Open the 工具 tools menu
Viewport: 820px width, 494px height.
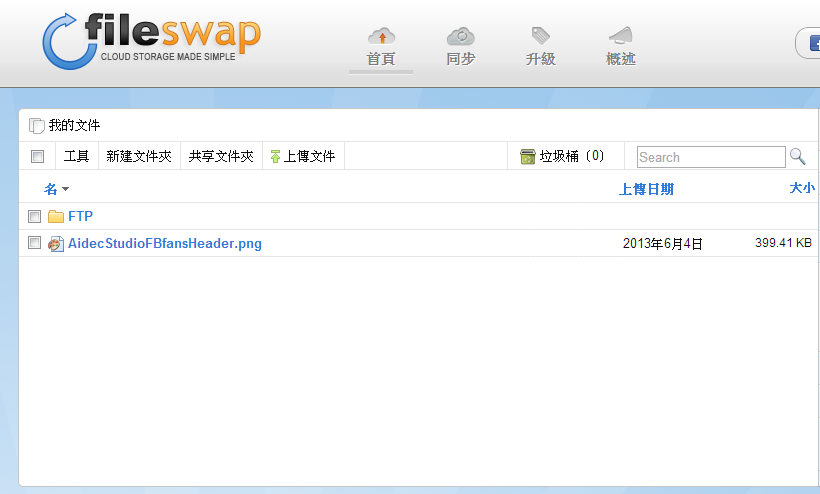point(76,156)
